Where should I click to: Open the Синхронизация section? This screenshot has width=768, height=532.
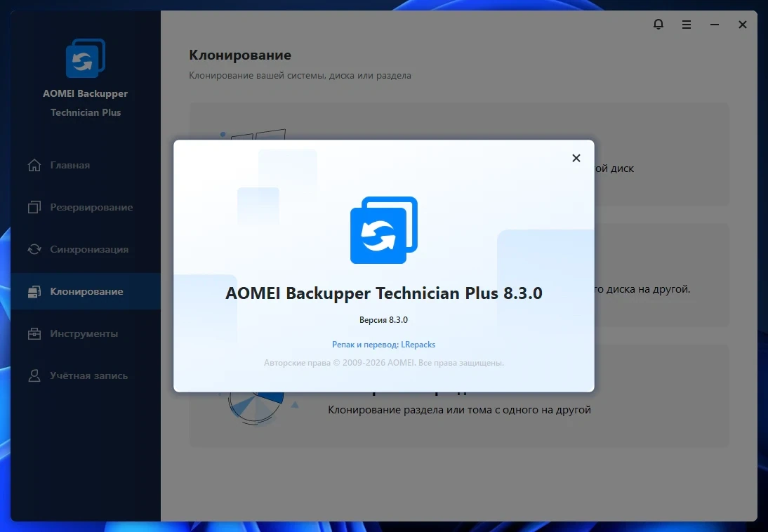coord(86,249)
